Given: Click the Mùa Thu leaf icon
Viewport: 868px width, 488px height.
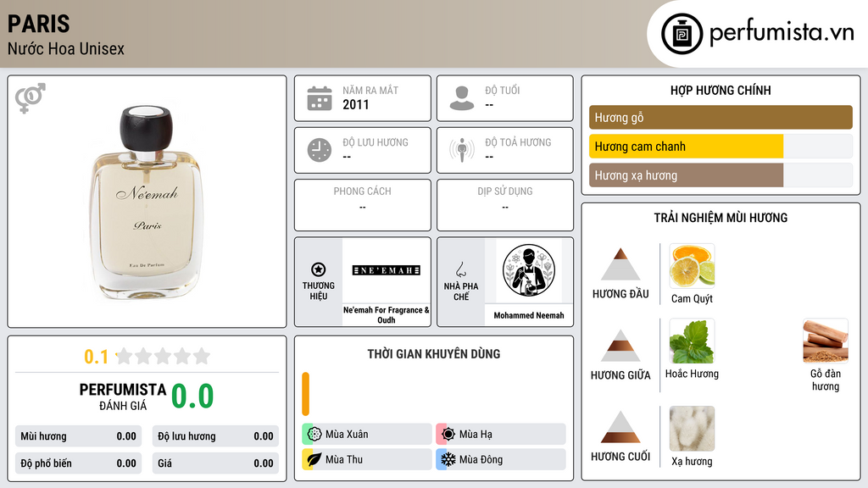Looking at the screenshot, I should (x=314, y=459).
